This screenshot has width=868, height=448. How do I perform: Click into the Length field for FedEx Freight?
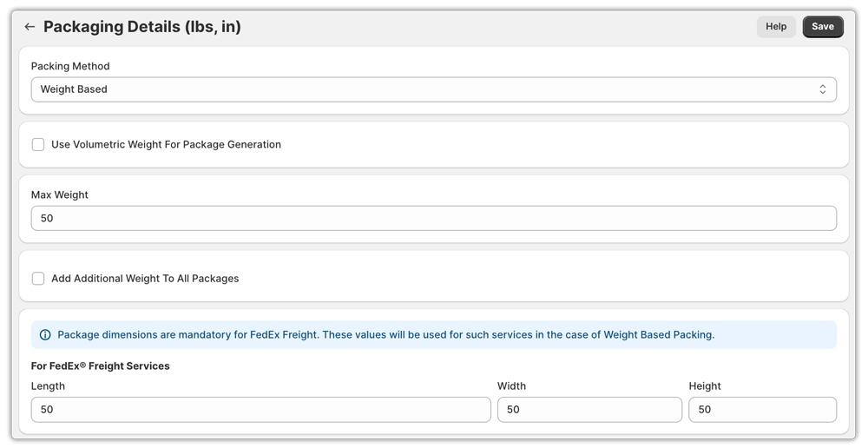point(260,410)
